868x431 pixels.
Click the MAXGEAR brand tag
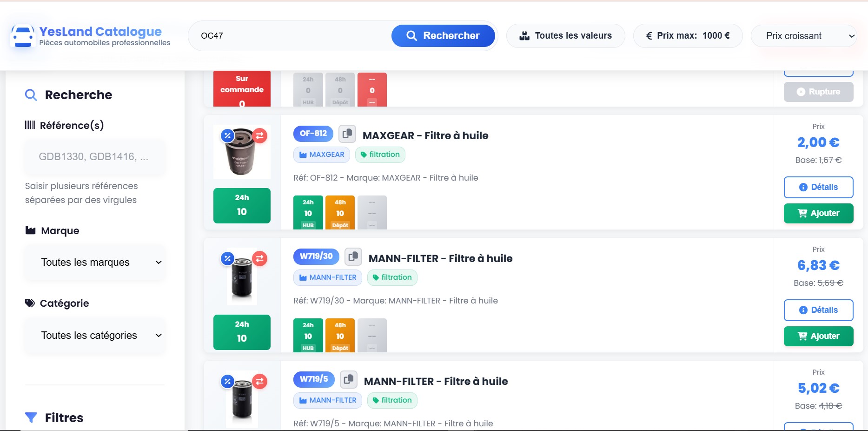pyautogui.click(x=322, y=155)
